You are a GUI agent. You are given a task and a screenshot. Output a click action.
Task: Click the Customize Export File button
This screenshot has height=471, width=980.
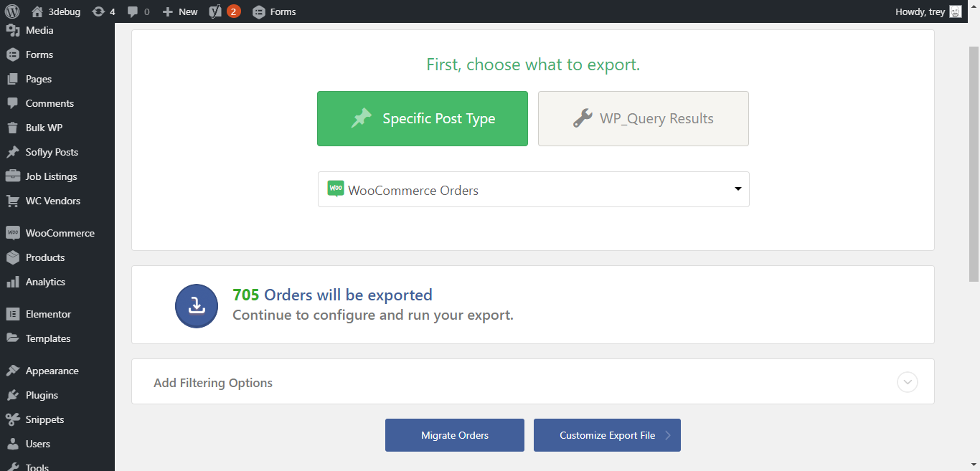(607, 435)
